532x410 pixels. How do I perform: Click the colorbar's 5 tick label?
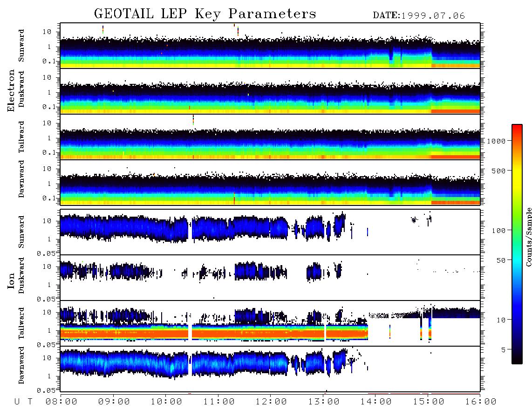[503, 350]
